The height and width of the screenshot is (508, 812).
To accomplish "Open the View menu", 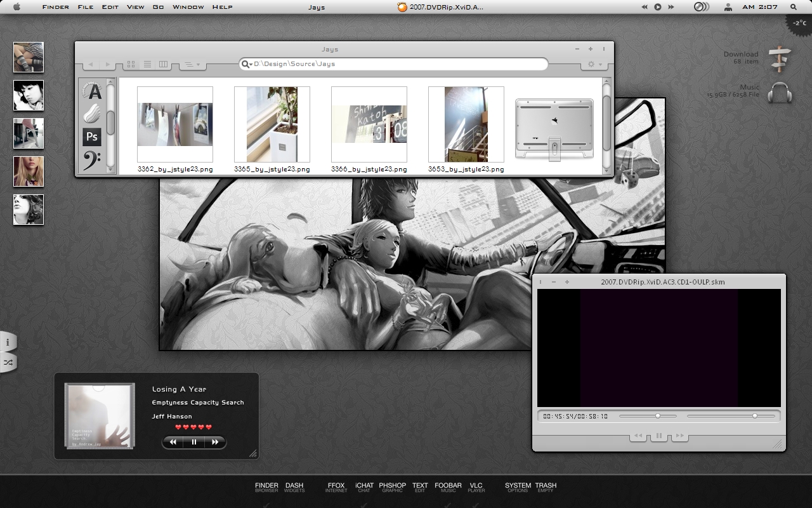I will coord(136,7).
